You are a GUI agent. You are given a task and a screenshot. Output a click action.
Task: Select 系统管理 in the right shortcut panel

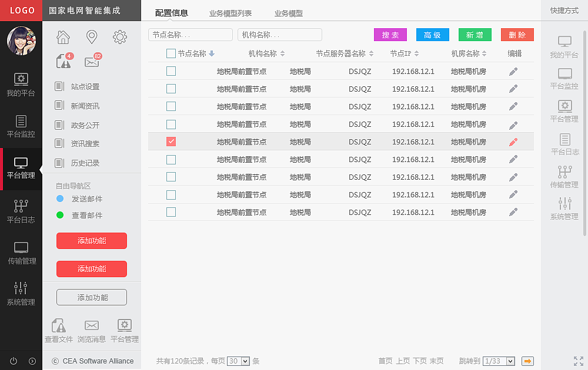(x=565, y=210)
